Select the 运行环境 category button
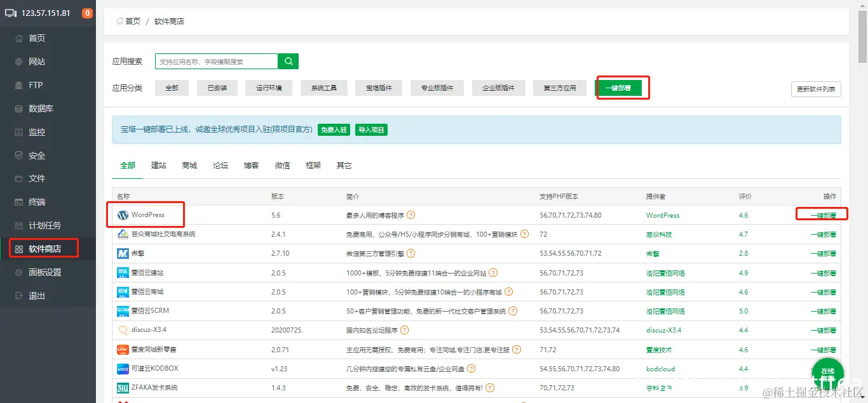 (x=269, y=88)
